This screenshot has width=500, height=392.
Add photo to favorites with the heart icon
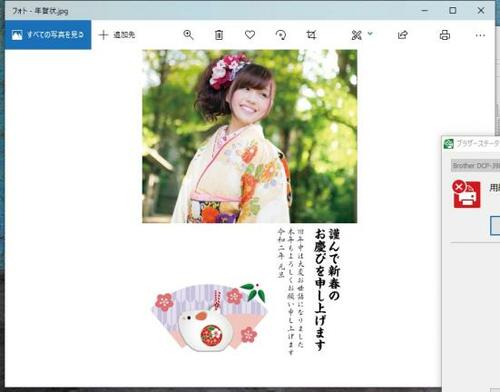[x=250, y=35]
